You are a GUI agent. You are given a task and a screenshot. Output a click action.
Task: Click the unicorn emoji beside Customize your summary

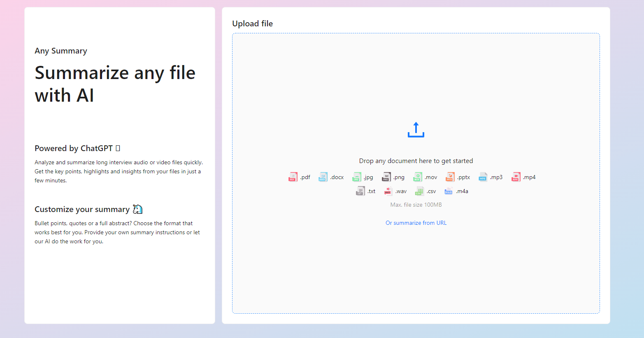(x=137, y=209)
